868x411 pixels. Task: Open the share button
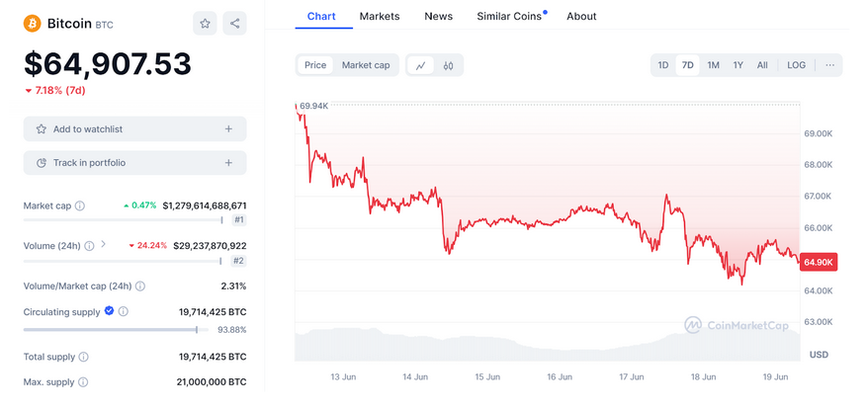[x=234, y=24]
